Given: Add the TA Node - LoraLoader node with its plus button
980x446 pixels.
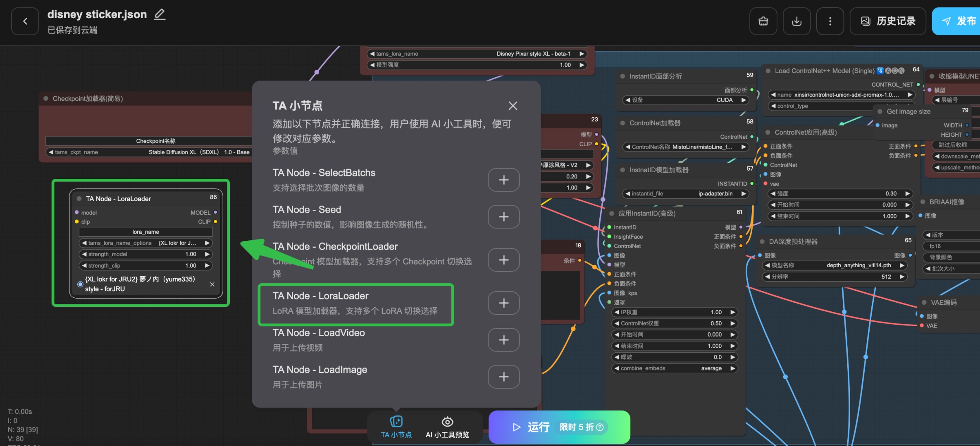Looking at the screenshot, I should coord(503,303).
